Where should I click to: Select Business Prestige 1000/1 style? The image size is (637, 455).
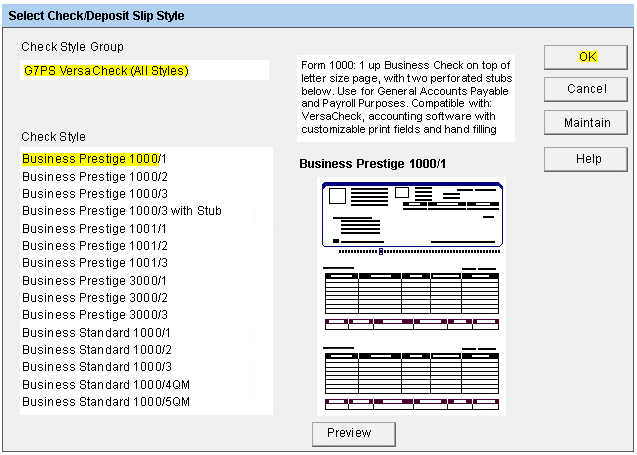point(94,159)
